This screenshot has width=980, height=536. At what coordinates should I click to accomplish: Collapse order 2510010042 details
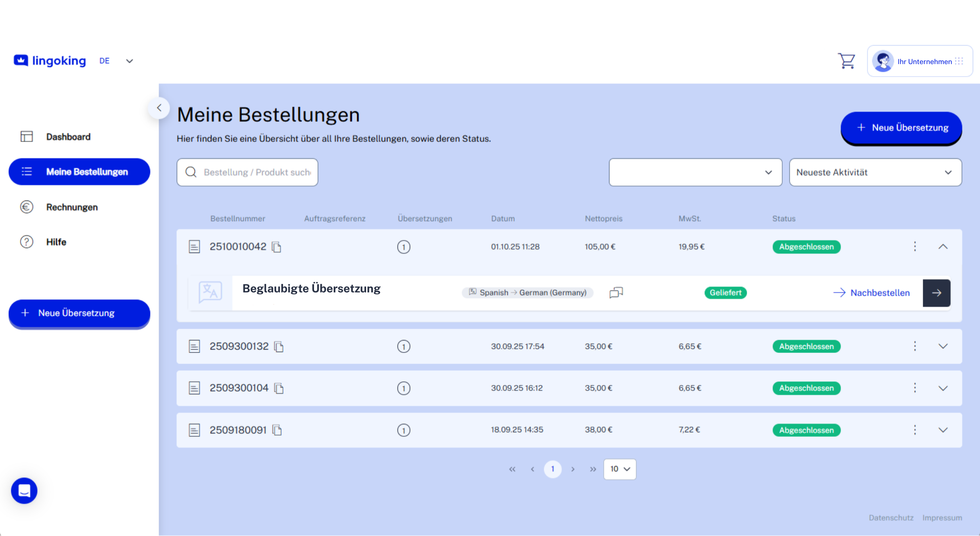pos(942,246)
